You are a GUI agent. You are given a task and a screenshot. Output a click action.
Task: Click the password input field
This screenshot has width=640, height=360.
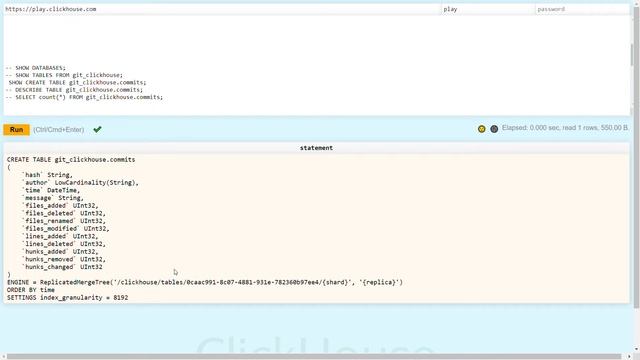coord(582,9)
